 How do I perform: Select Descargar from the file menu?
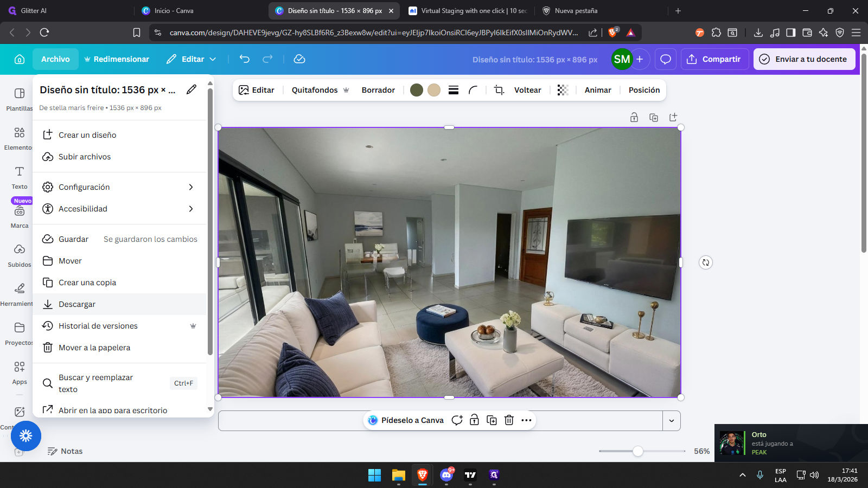(77, 304)
